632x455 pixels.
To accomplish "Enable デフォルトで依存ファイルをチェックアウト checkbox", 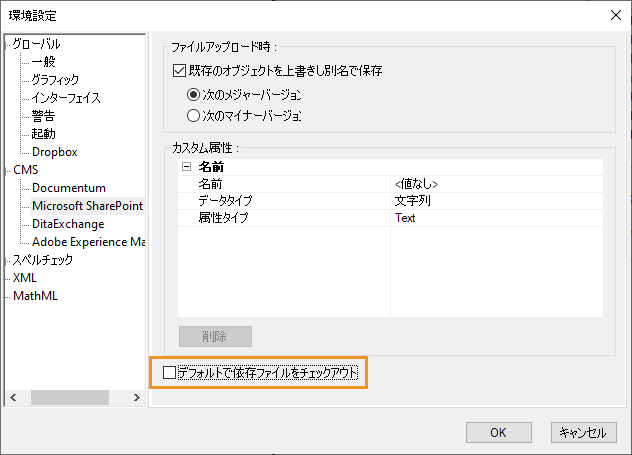I will pyautogui.click(x=169, y=373).
